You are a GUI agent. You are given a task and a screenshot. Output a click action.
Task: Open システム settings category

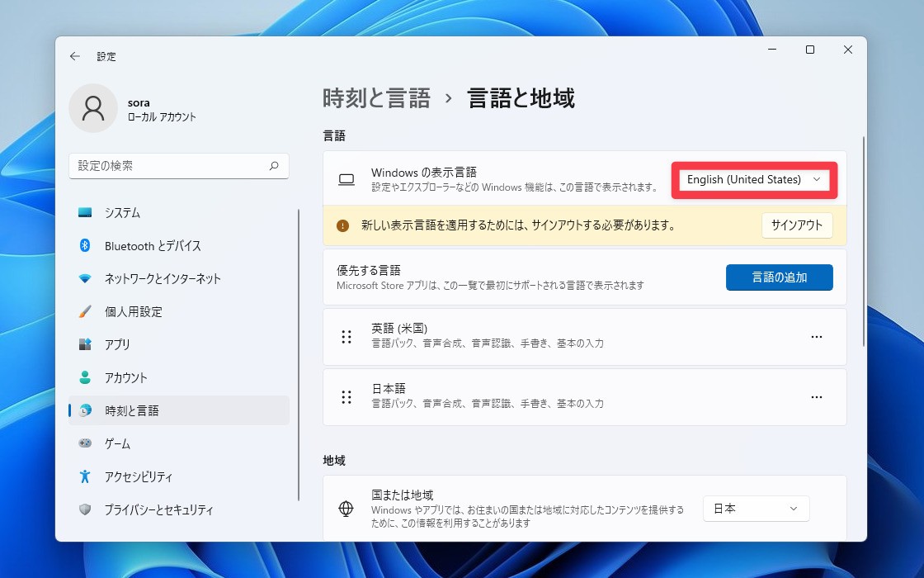tap(178, 213)
